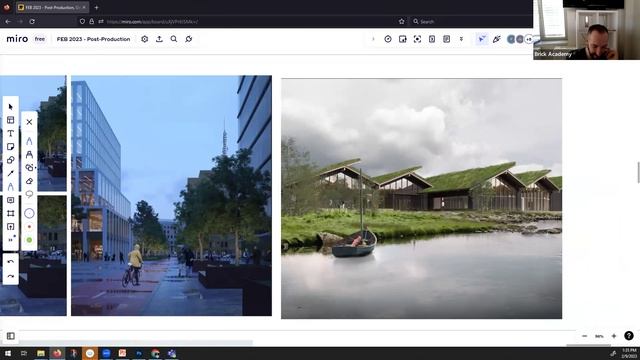The width and height of the screenshot is (640, 360).
Task: Start presentation mode focus icon
Action: tap(417, 39)
